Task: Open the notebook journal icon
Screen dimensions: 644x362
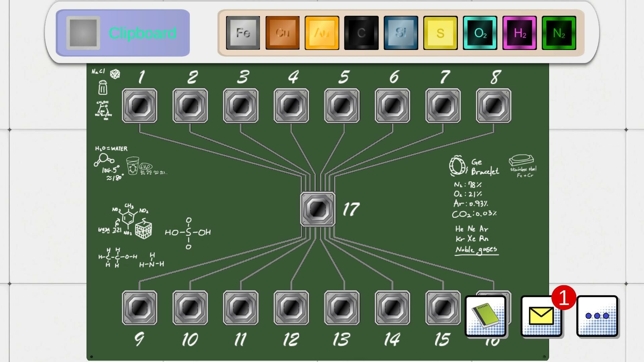Action: [485, 316]
